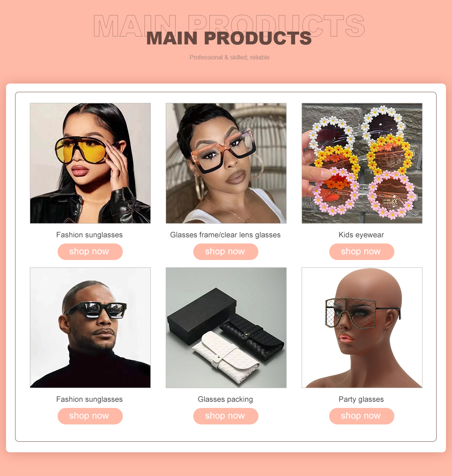Viewport: 452px width, 476px height.
Task: Open the yellow aviator sunglasses woman photo
Action: pos(90,163)
